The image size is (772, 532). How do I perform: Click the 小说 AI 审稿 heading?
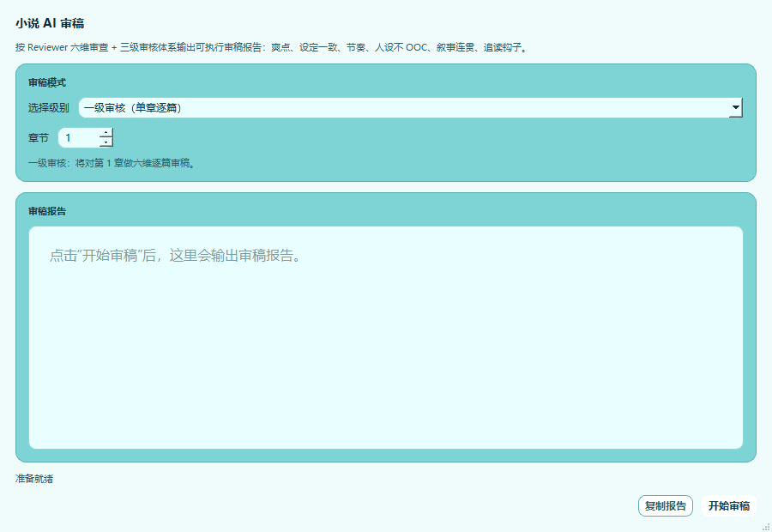(x=50, y=23)
